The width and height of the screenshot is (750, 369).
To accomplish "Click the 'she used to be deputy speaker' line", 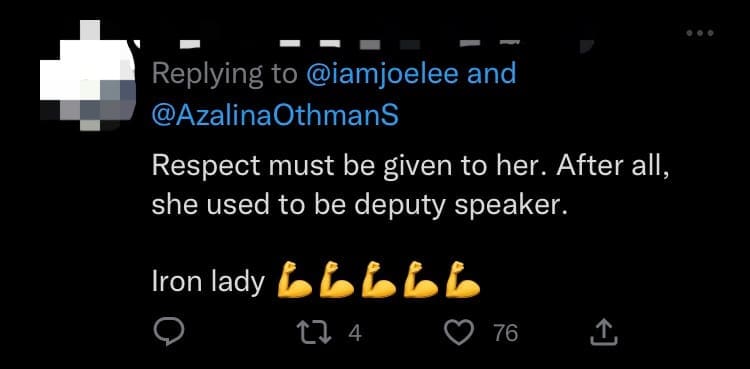I will pyautogui.click(x=359, y=207).
